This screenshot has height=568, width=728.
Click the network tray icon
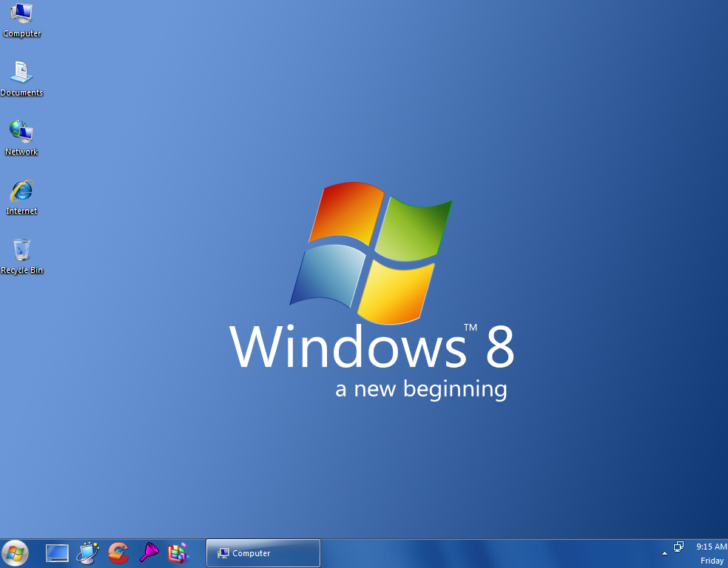point(678,547)
